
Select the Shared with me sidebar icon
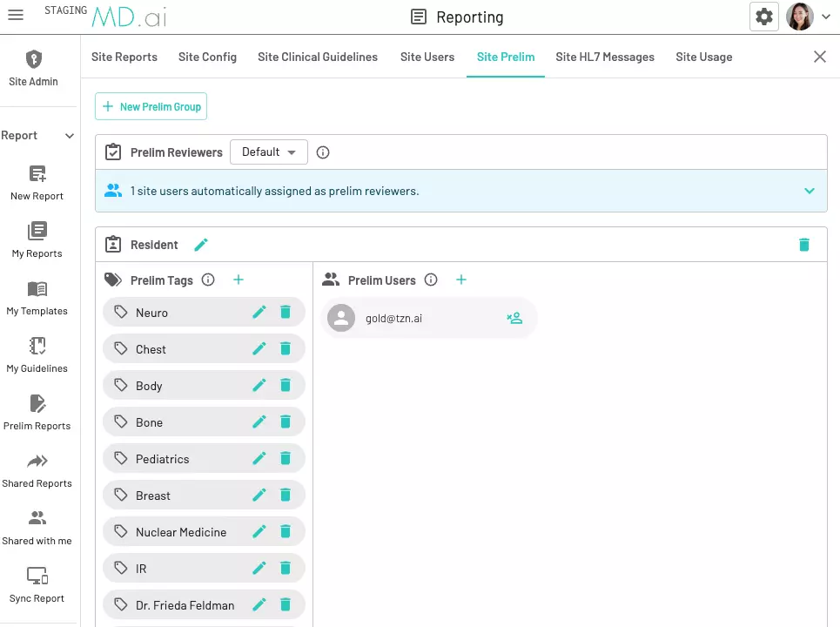pyautogui.click(x=37, y=517)
